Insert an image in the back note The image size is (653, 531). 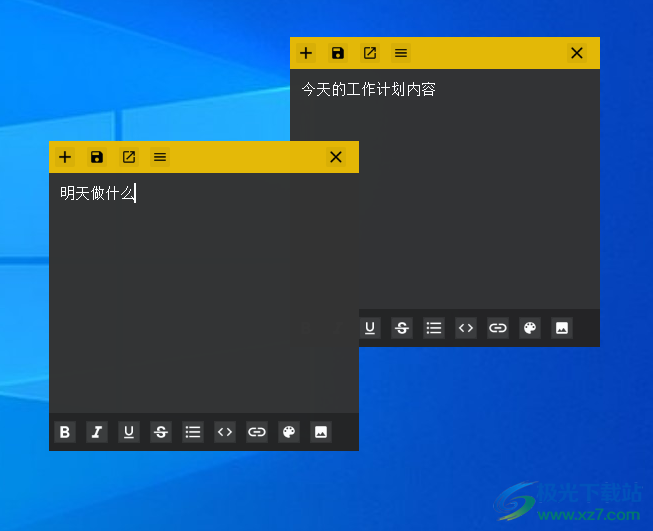click(562, 328)
